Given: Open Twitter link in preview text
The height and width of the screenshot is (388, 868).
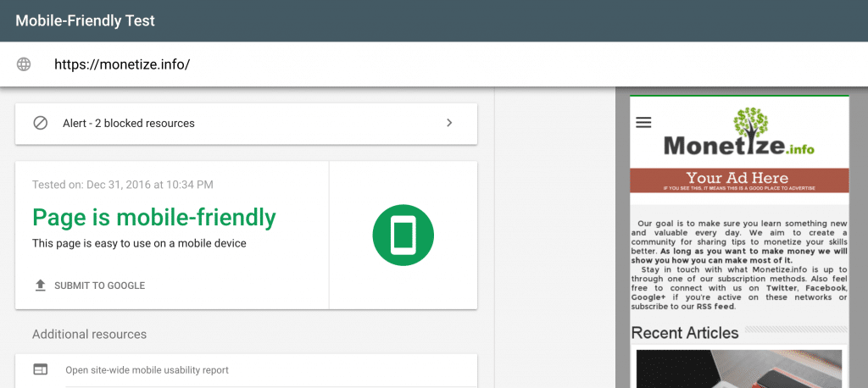Looking at the screenshot, I should pos(782,288).
